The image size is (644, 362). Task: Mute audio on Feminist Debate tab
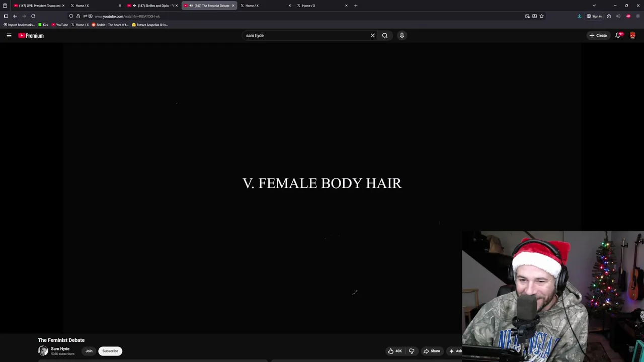click(x=191, y=6)
